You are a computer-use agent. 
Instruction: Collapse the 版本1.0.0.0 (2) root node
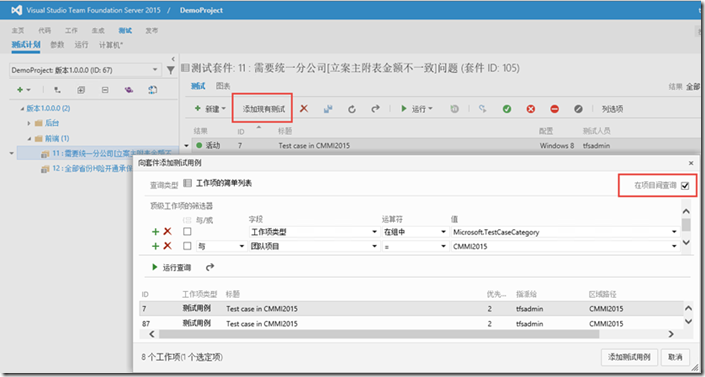[22, 108]
